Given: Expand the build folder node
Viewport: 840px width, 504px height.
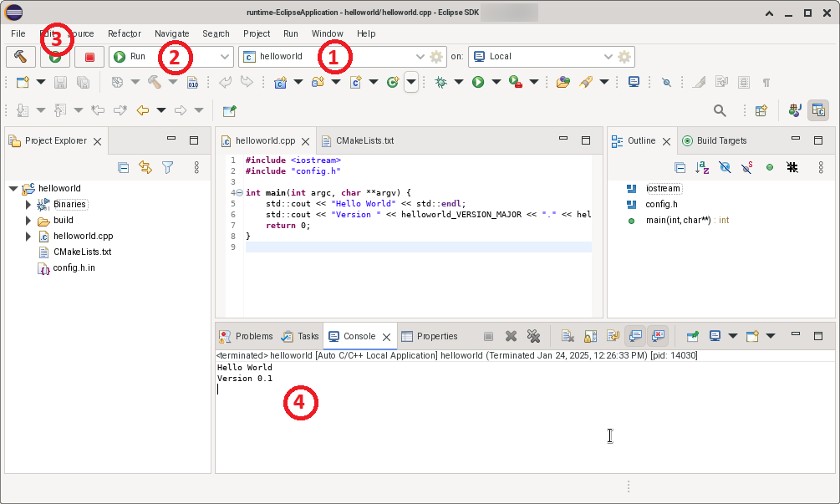Looking at the screenshot, I should (x=28, y=220).
